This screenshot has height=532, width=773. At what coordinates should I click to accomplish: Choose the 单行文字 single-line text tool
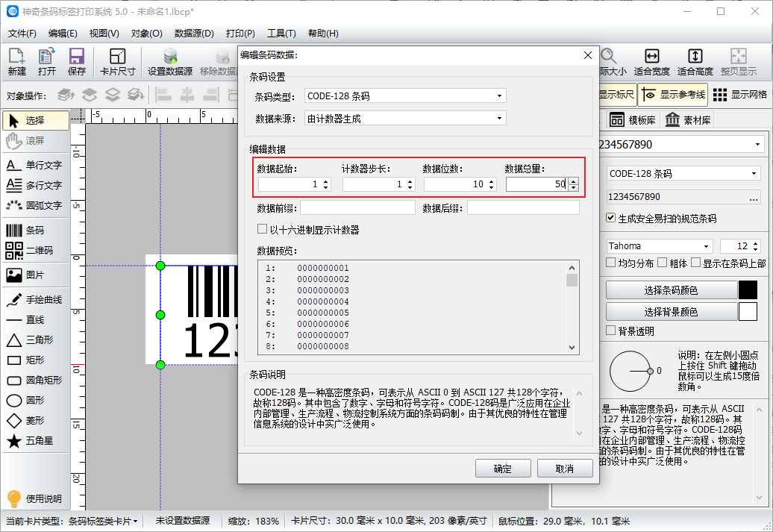36,165
